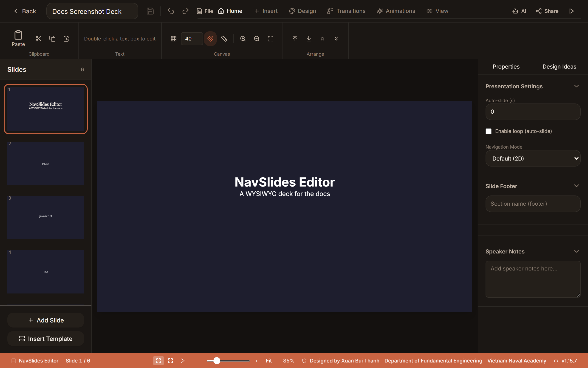Click the Fit zoom button
Viewport: 588px width, 368px height.
[x=269, y=361]
